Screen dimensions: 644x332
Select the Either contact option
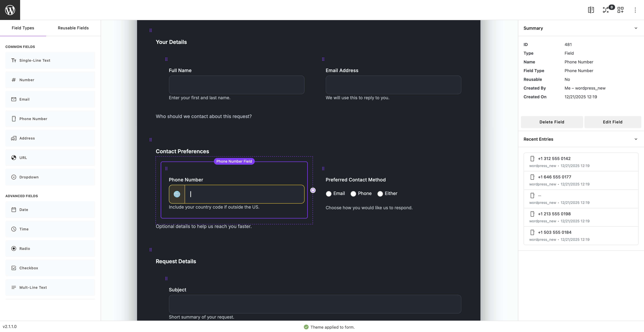(x=380, y=193)
